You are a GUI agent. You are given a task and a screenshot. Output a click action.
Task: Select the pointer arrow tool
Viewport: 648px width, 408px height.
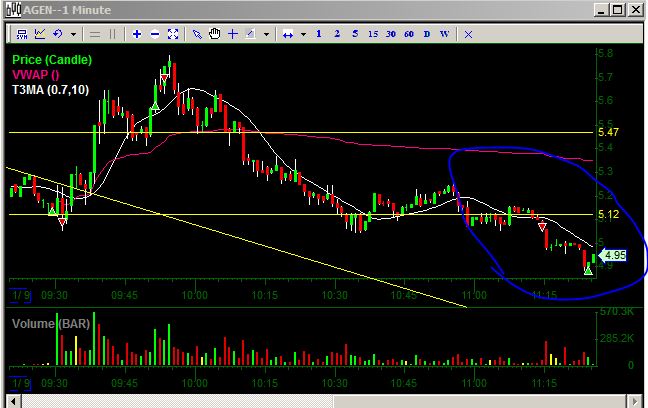tap(197, 34)
